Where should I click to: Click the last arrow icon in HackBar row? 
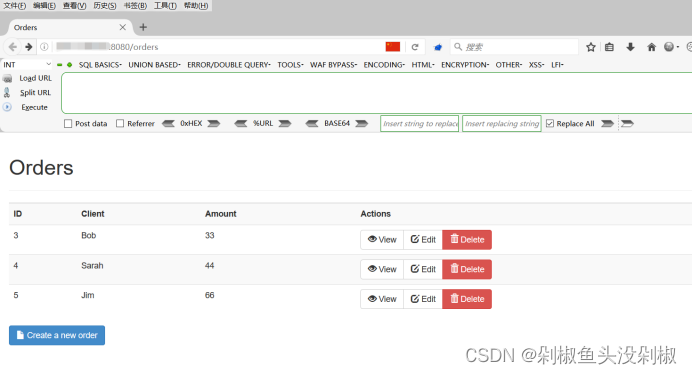[x=627, y=124]
